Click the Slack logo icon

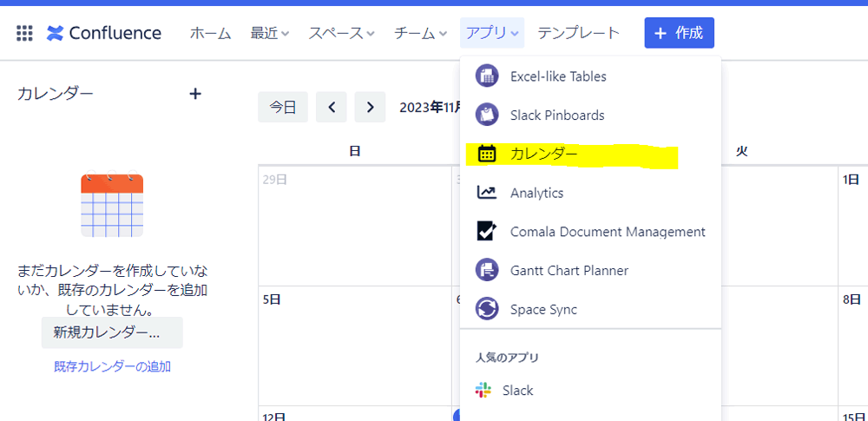pos(483,390)
